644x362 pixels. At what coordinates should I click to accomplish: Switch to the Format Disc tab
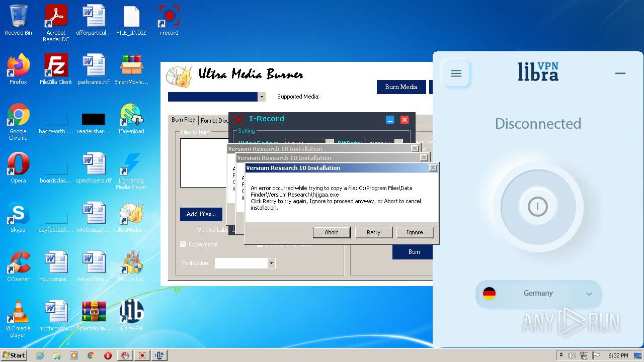point(214,121)
